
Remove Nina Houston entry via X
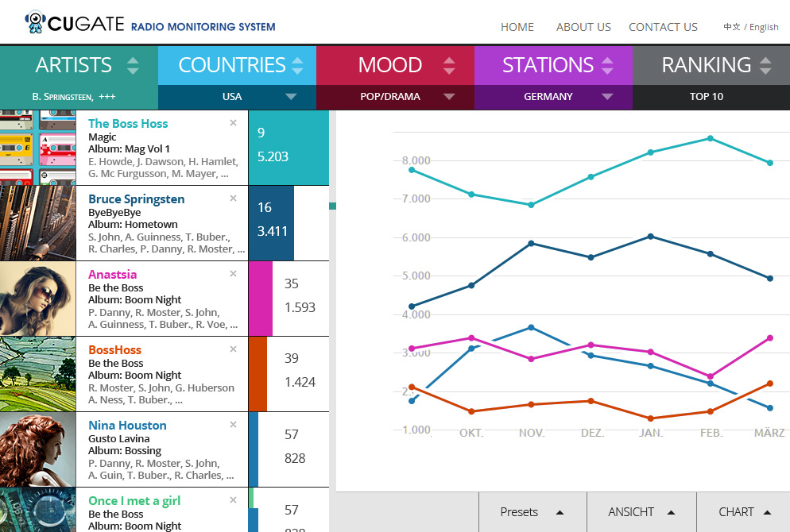coord(234,425)
